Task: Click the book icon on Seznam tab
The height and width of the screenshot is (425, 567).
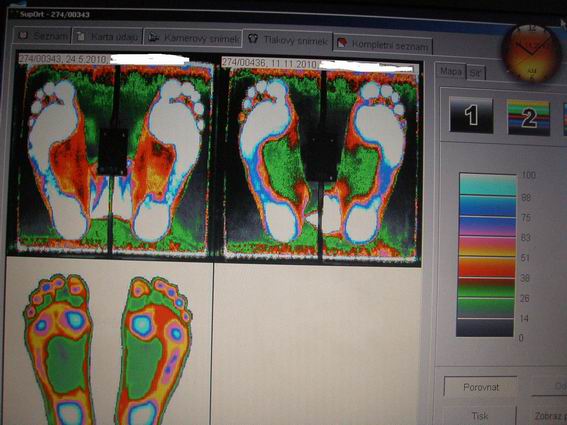Action: point(24,35)
